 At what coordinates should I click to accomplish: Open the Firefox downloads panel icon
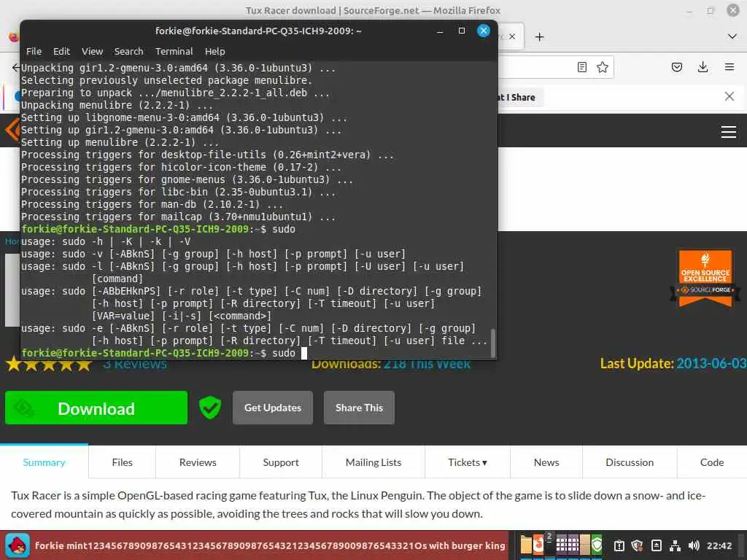click(x=703, y=67)
